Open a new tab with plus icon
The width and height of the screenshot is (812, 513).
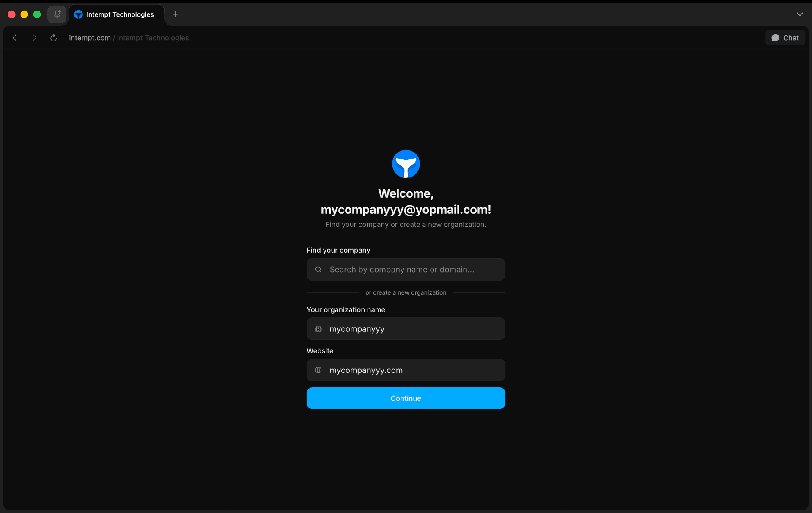pos(176,14)
